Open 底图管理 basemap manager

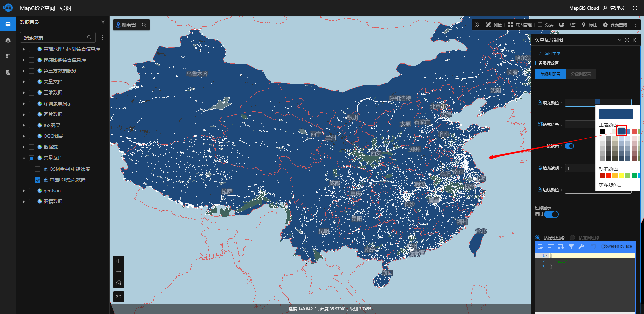pyautogui.click(x=520, y=25)
